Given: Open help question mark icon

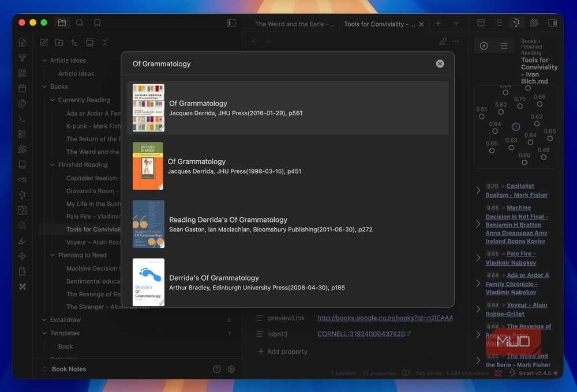Looking at the screenshot, I should pos(217,369).
